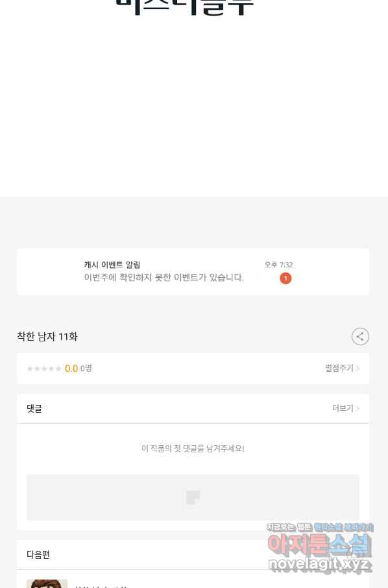Open the next episode thumbnail

tap(47, 584)
